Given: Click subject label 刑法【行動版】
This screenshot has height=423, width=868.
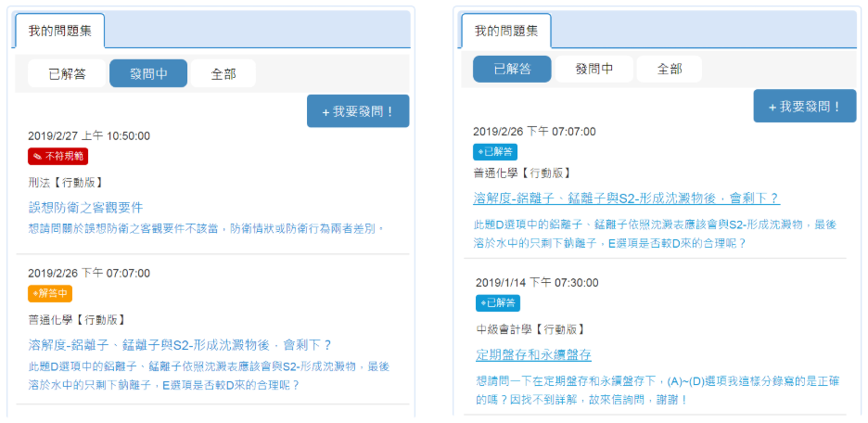Looking at the screenshot, I should click(x=65, y=184).
